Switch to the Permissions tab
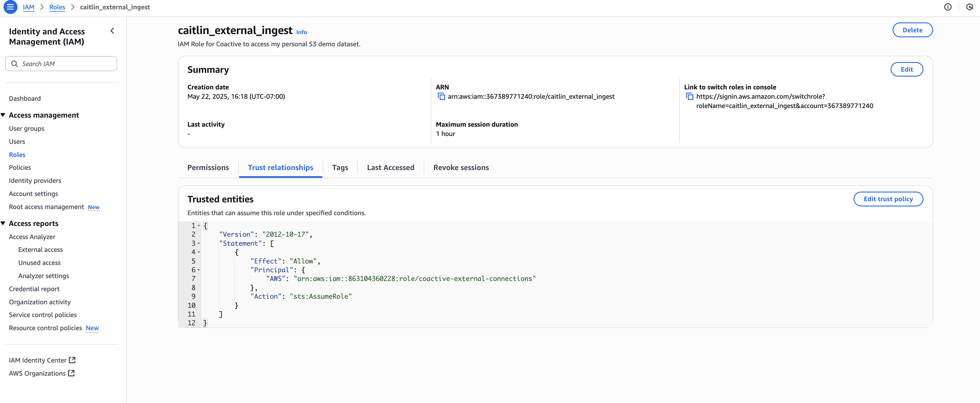The height and width of the screenshot is (403, 980). [x=208, y=168]
